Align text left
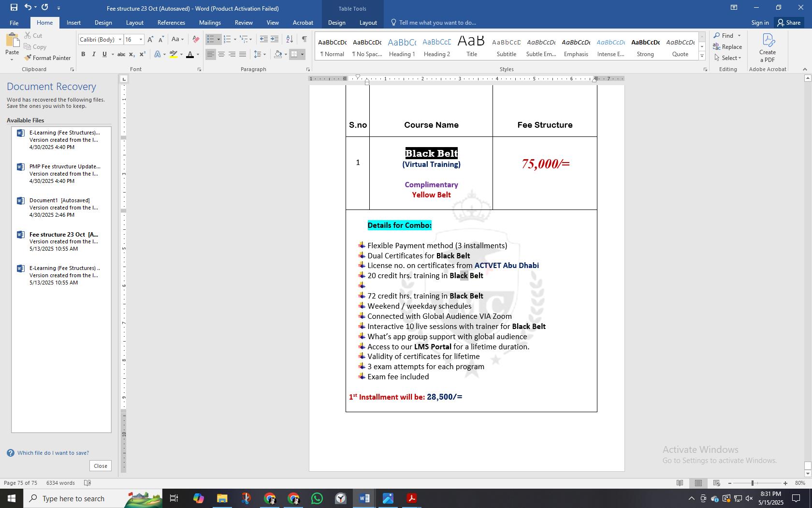The image size is (812, 508). pyautogui.click(x=210, y=54)
